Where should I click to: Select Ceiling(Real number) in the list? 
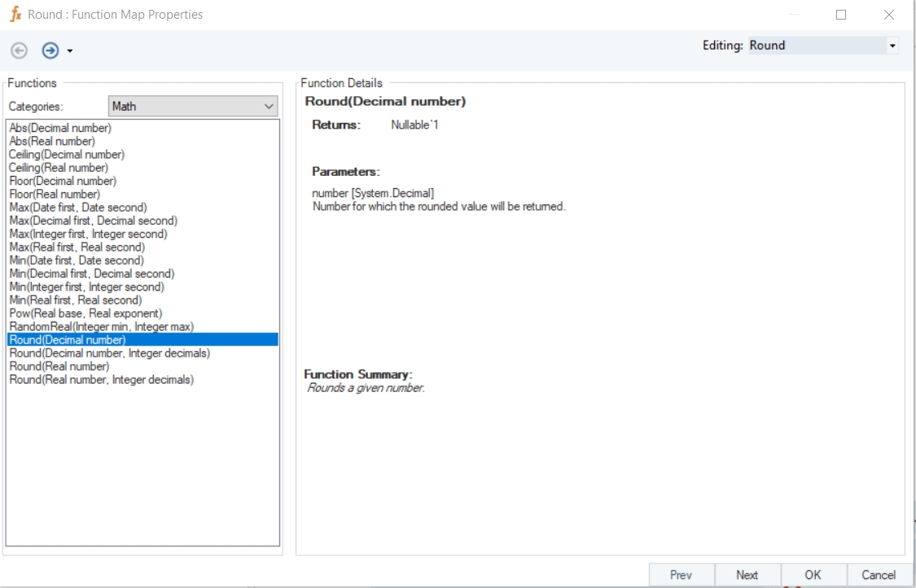tap(59, 168)
